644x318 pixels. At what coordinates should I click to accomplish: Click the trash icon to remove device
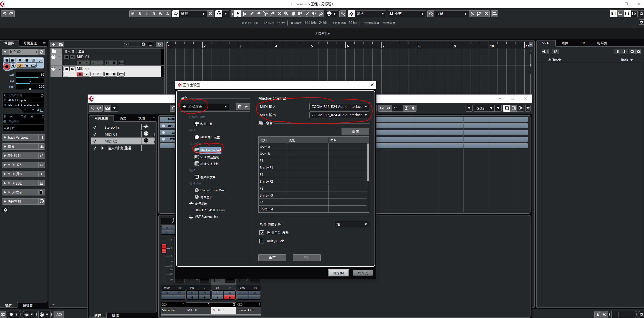pos(239,106)
